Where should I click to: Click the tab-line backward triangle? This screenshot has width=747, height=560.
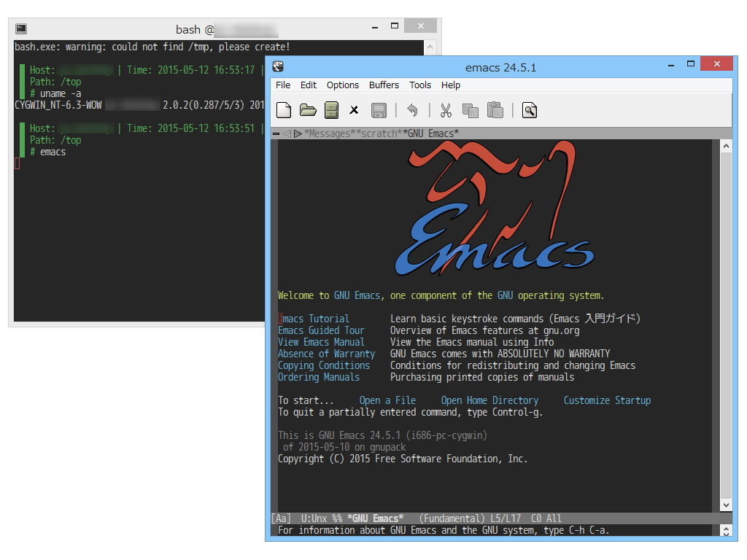click(x=287, y=133)
